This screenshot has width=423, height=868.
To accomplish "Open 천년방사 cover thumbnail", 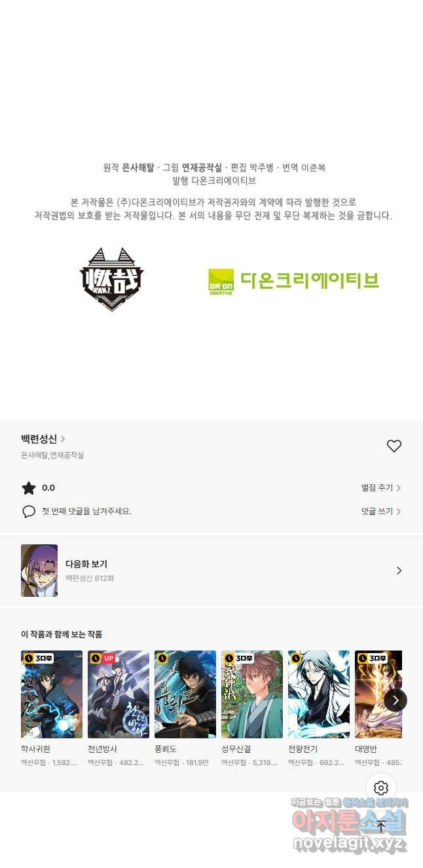I will pos(119,694).
